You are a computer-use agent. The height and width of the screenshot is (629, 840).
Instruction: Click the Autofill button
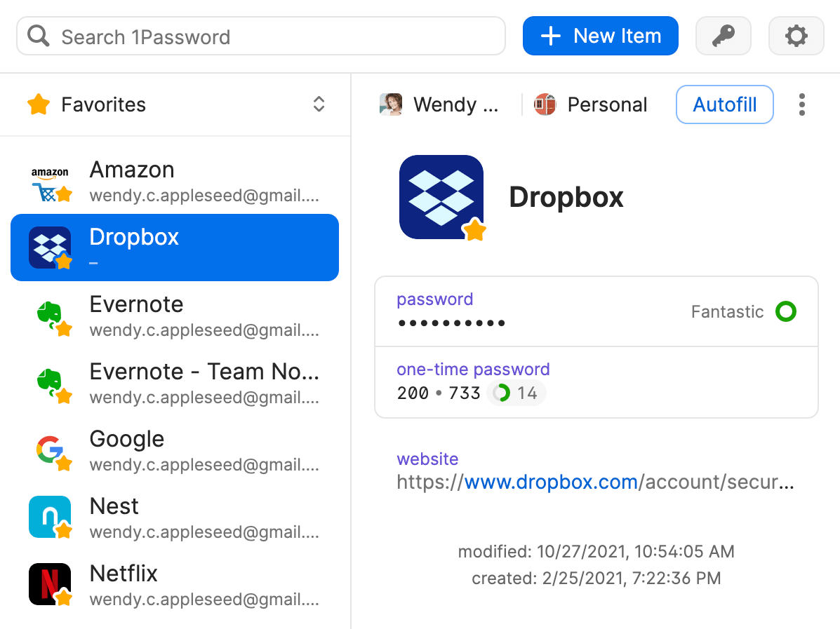pyautogui.click(x=724, y=104)
